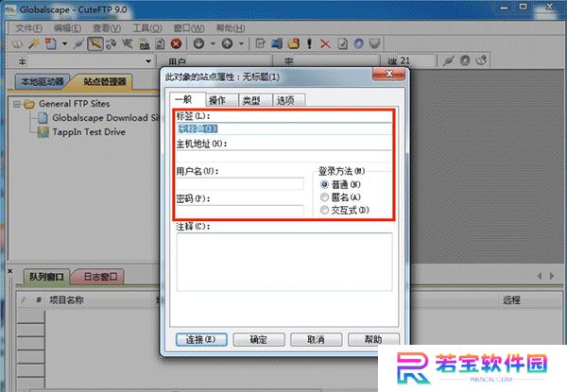
Task: Open the 查看(V) menu
Action: 107,28
